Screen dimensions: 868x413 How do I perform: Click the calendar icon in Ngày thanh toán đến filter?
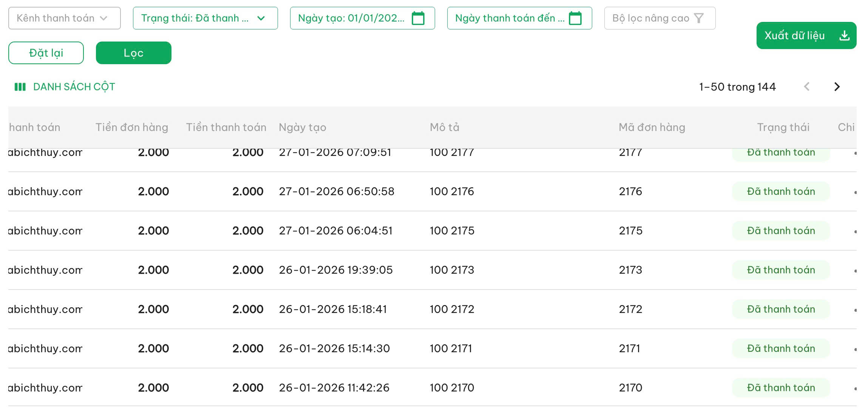click(x=575, y=18)
